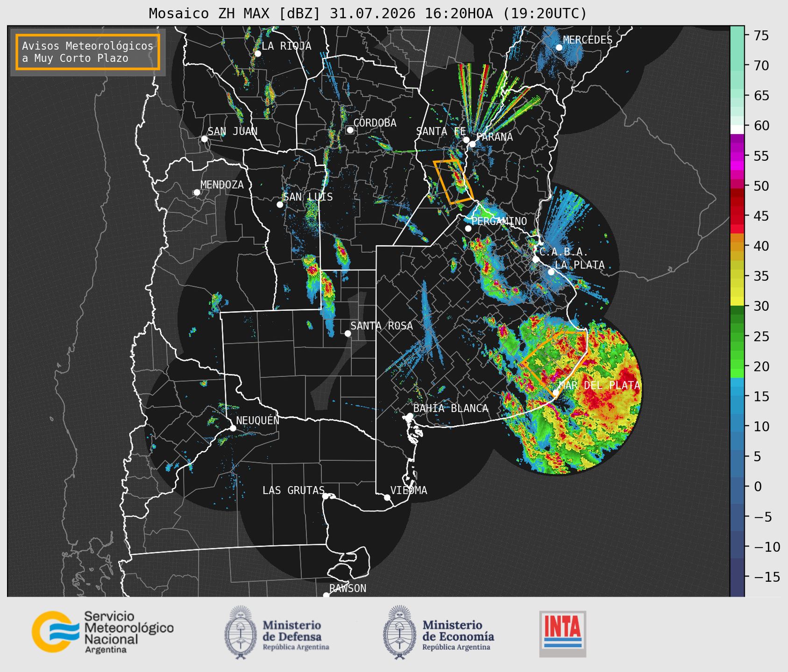Click the 20 dBZ green band on color scale

click(x=737, y=368)
